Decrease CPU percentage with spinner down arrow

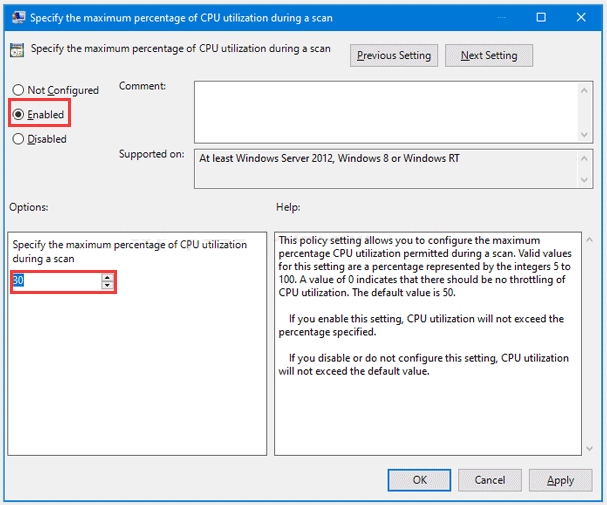pos(107,285)
